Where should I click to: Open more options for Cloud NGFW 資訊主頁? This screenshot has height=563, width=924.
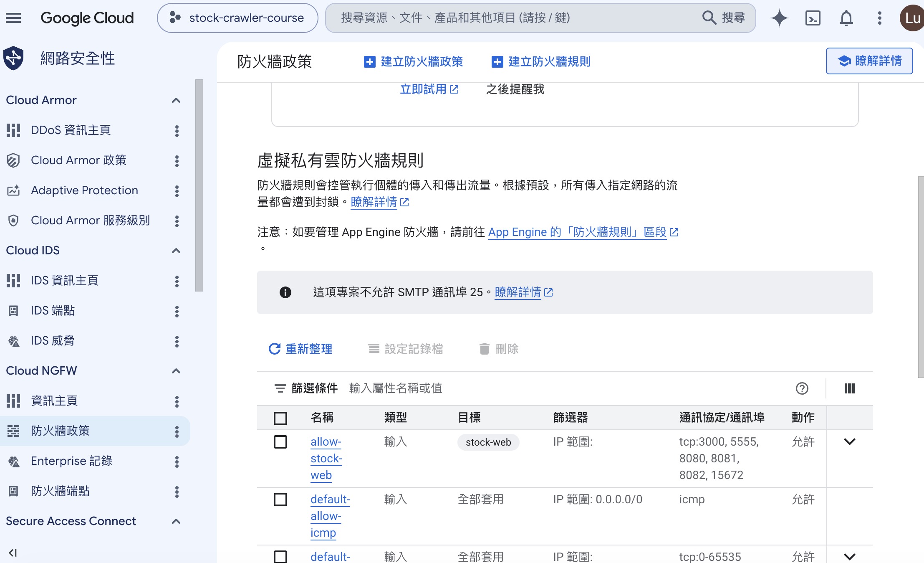tap(177, 401)
